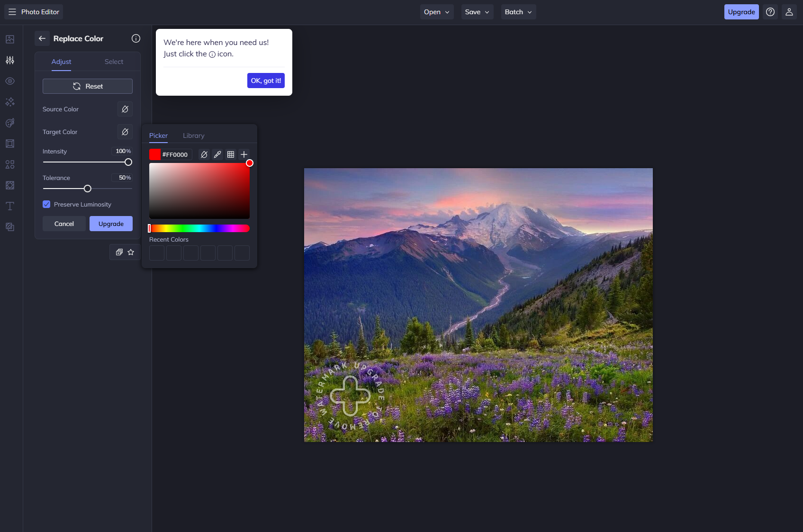Click the rainbow hue slider bar
This screenshot has width=803, height=532.
point(199,228)
